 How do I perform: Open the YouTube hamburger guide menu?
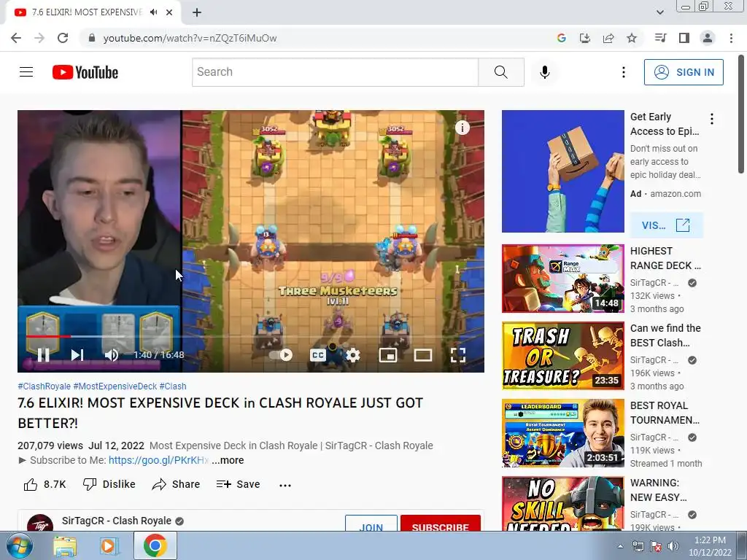[26, 72]
